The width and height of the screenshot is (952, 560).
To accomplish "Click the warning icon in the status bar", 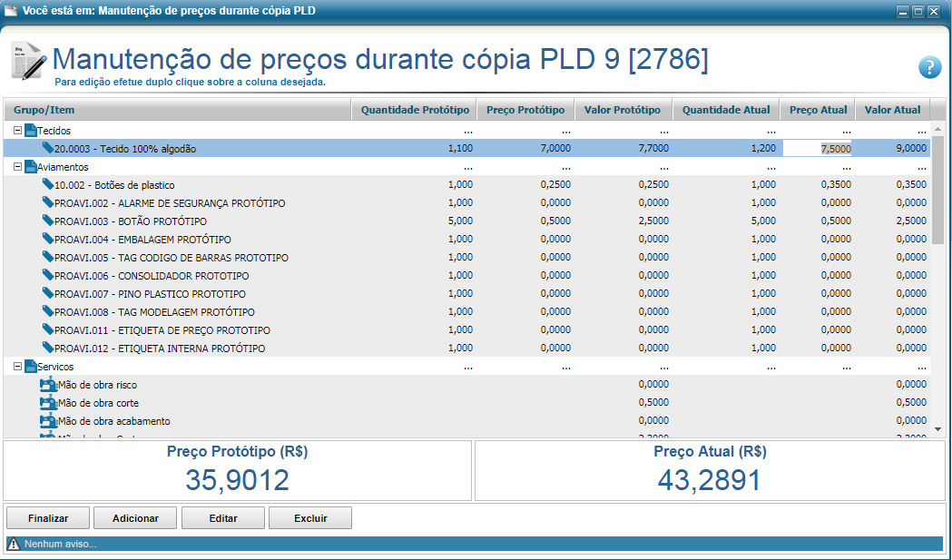I will 14,544.
